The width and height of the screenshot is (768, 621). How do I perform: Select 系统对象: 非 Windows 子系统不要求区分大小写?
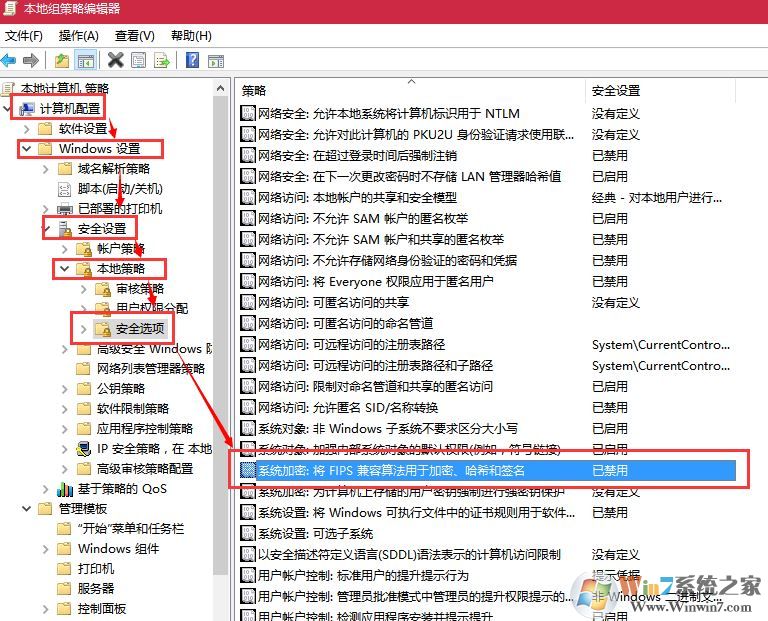tap(387, 429)
